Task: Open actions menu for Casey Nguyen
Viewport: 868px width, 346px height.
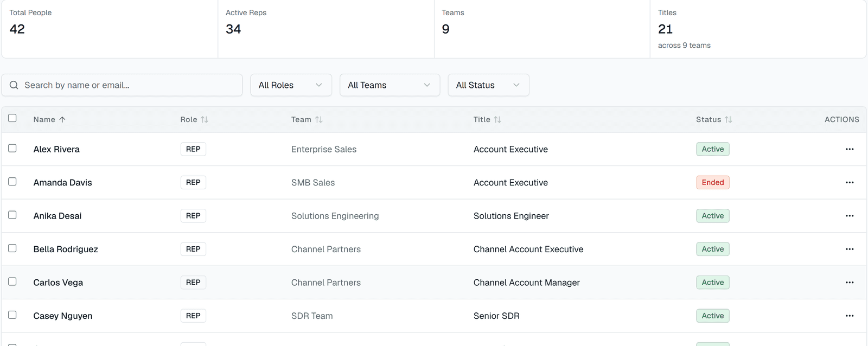Action: coord(850,316)
